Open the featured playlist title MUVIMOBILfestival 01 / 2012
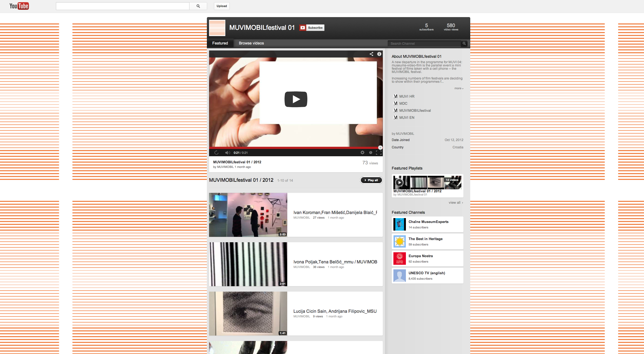 tap(417, 191)
